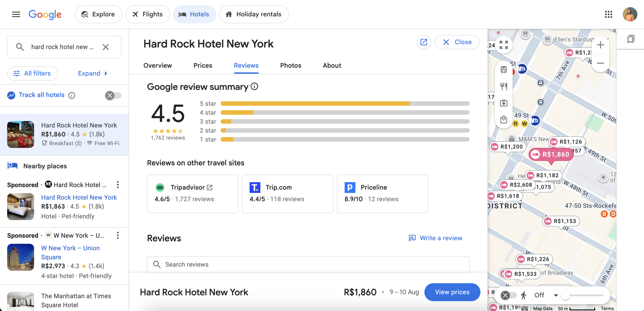
Task: Go to Explore section
Action: pos(98,14)
